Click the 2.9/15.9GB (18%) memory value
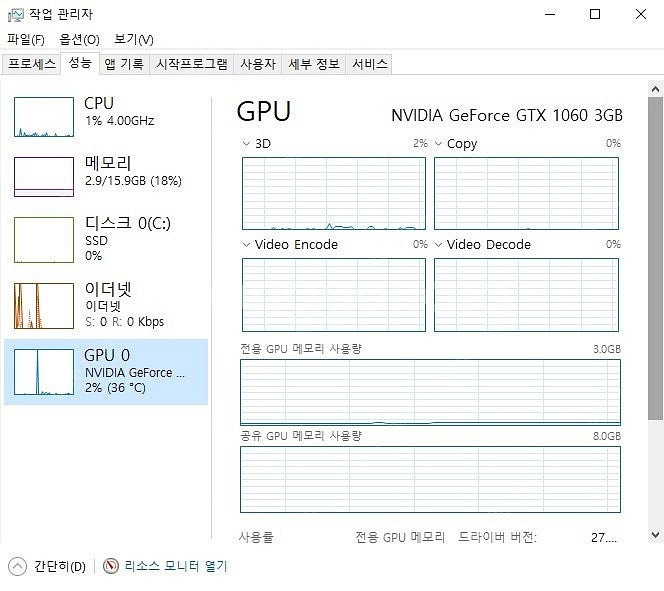This screenshot has height=591, width=664. point(133,181)
